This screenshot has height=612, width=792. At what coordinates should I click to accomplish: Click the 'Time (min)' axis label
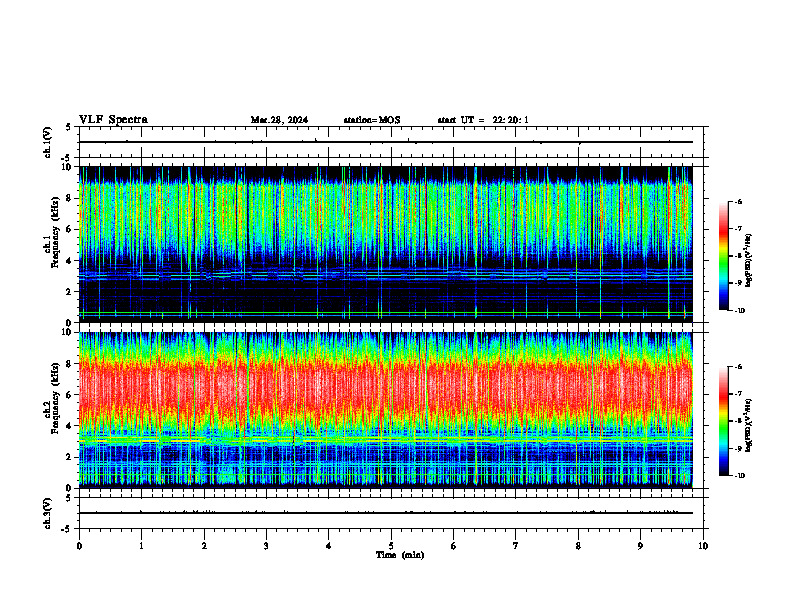pyautogui.click(x=400, y=555)
